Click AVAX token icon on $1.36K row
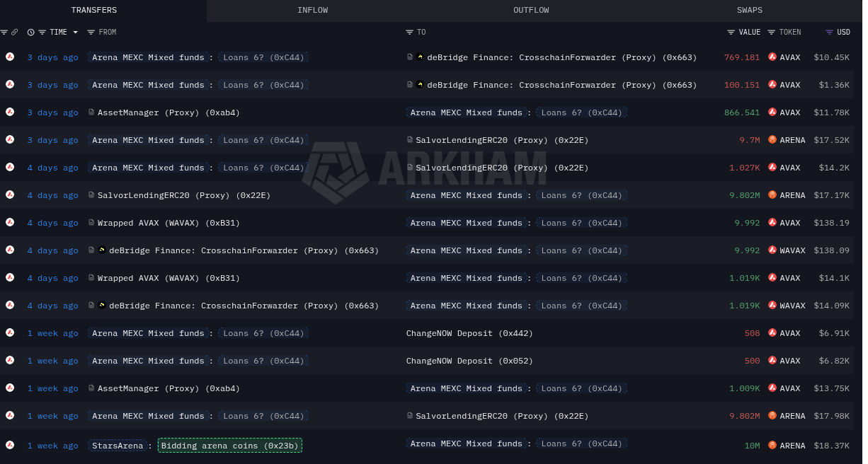 click(772, 85)
